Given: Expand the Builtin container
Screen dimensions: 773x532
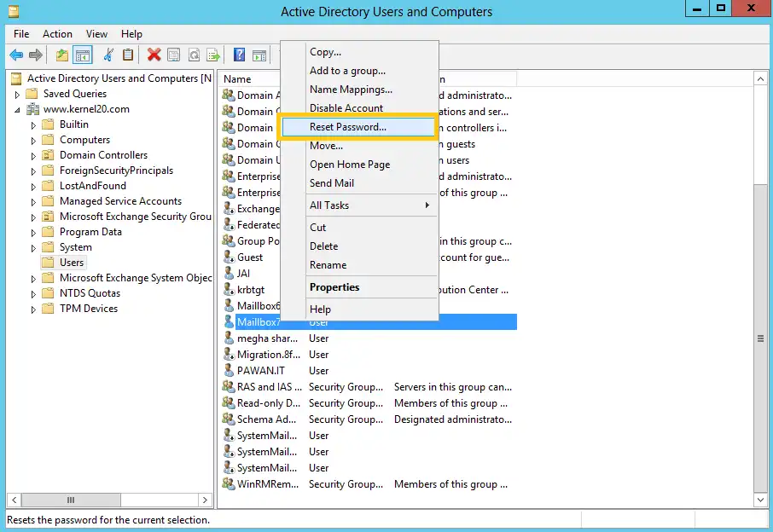Looking at the screenshot, I should click(33, 125).
